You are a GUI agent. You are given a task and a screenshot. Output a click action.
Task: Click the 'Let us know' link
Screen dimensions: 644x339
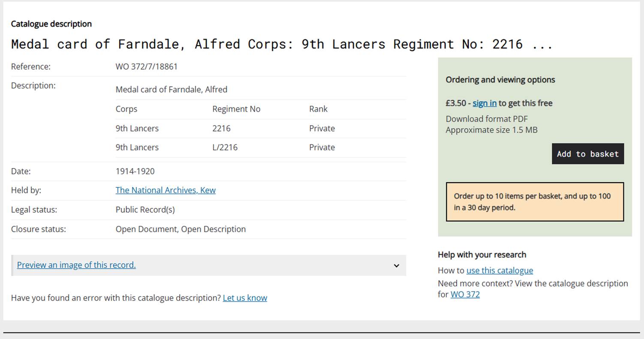pyautogui.click(x=245, y=298)
